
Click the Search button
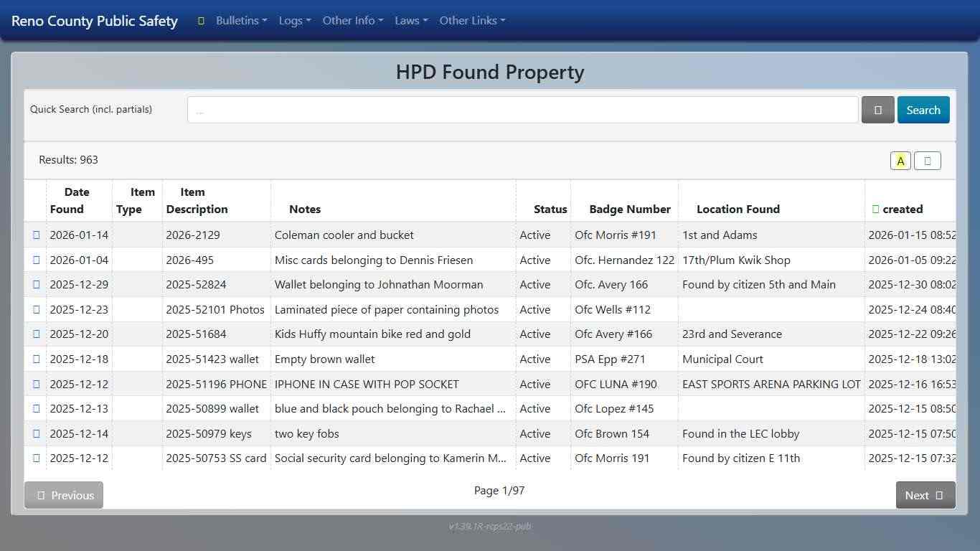coord(923,109)
